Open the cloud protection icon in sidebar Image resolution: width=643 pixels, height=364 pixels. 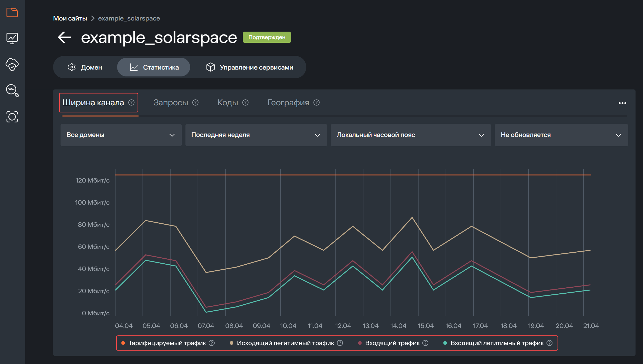coord(12,65)
